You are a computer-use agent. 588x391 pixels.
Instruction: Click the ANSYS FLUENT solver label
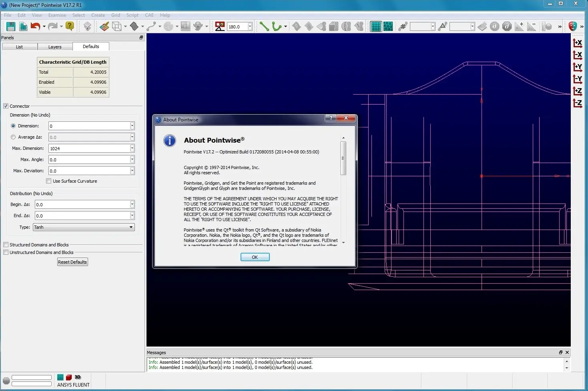point(73,385)
